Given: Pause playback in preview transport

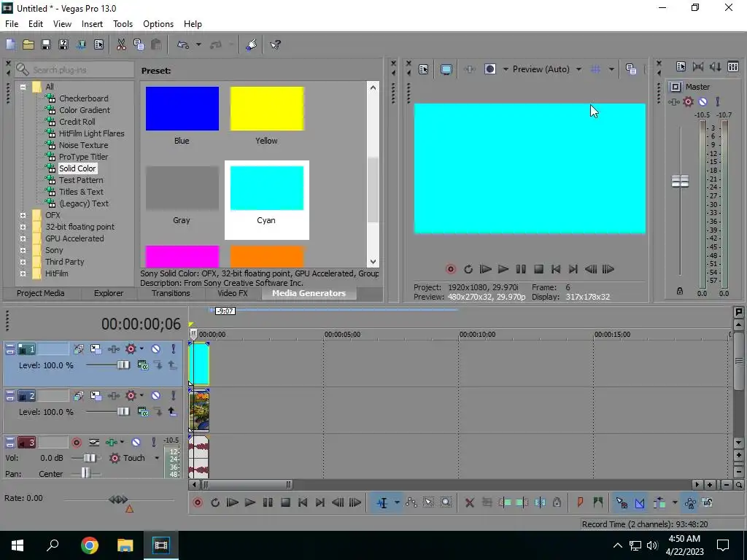Looking at the screenshot, I should (521, 270).
